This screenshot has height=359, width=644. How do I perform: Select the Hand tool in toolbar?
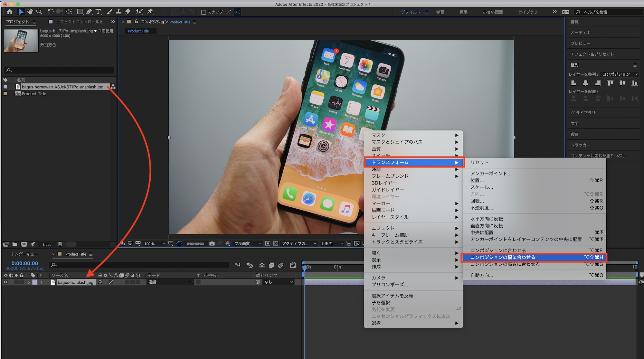click(30, 12)
